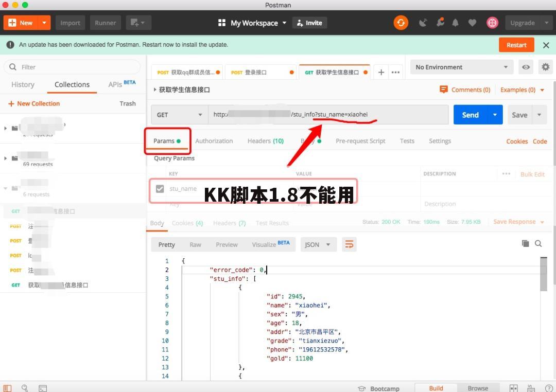Dismiss the update notification banner
556x392 pixels.
tap(546, 45)
